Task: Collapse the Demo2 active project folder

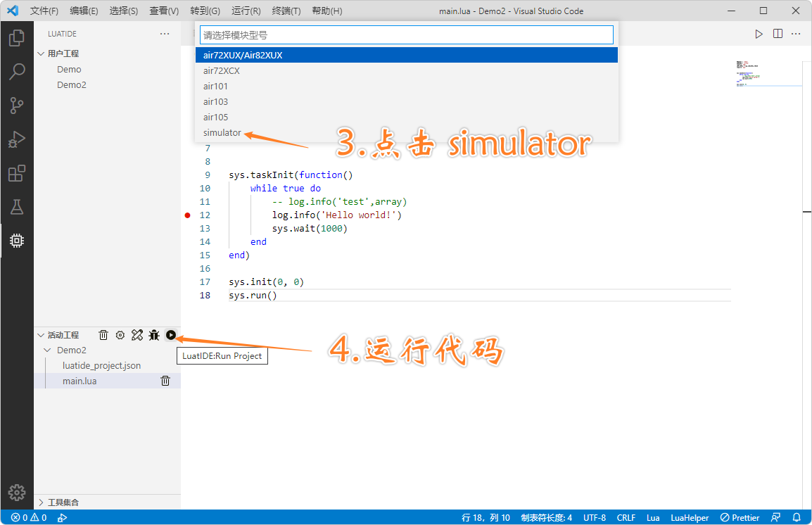Action: pos(48,350)
